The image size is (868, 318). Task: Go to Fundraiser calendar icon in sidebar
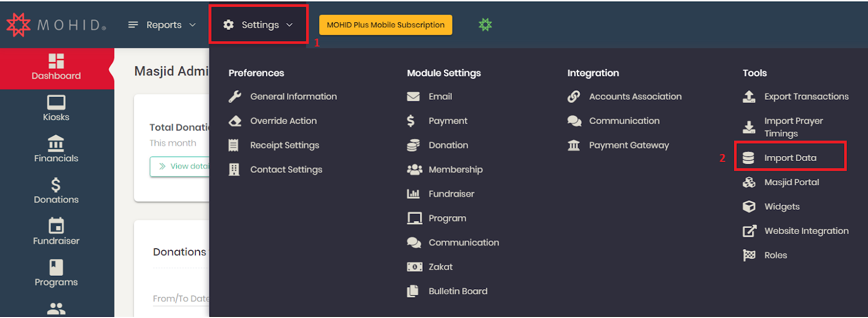(56, 225)
